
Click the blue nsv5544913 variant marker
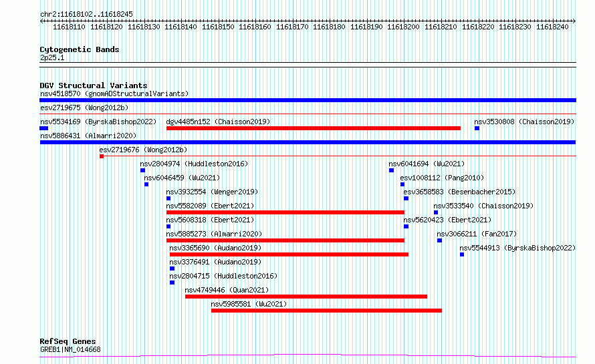pos(462,255)
